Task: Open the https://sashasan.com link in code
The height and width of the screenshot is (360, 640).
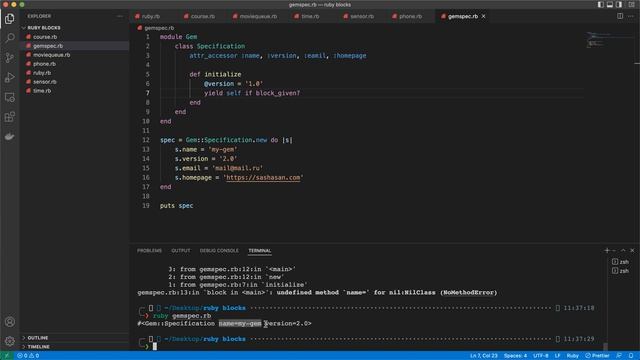Action: 263,178
